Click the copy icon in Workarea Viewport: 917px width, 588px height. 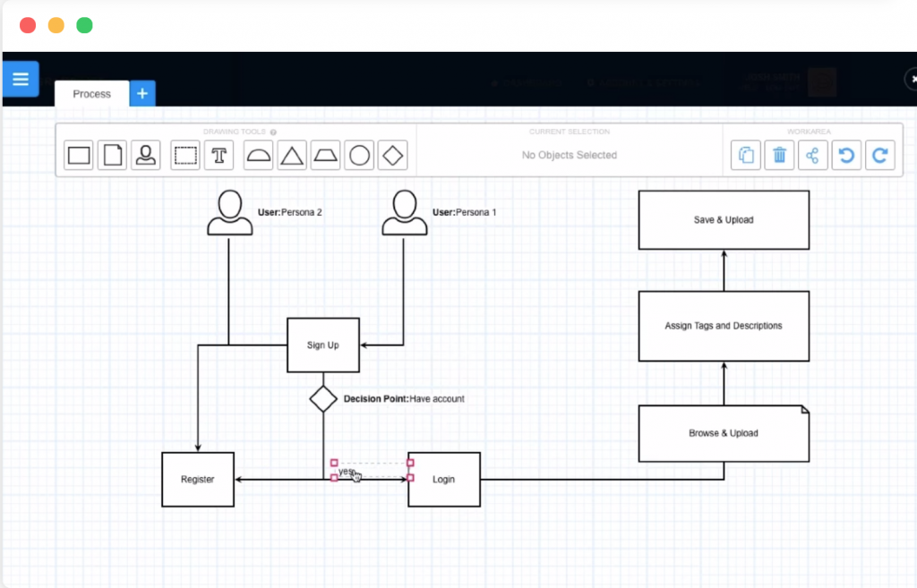745,156
